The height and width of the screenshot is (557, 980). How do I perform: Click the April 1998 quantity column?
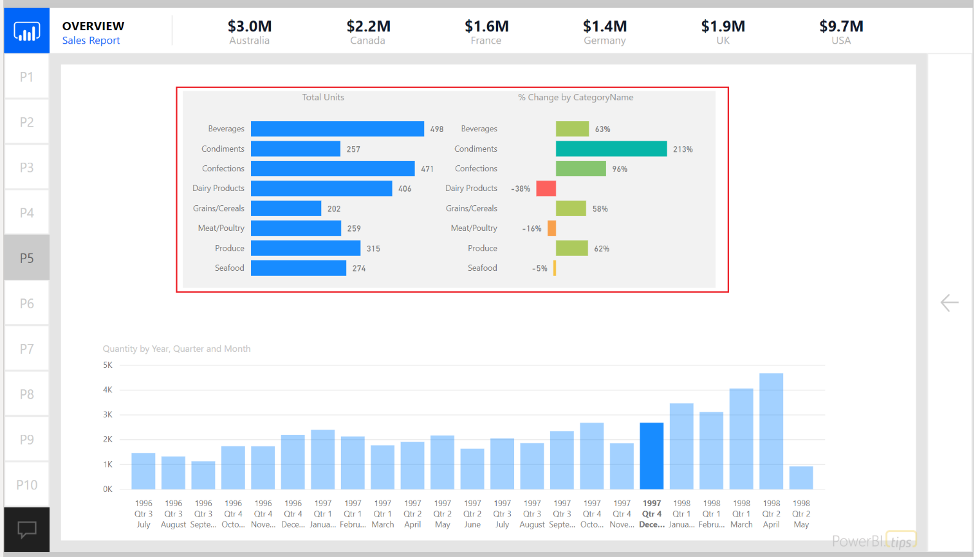coord(771,431)
